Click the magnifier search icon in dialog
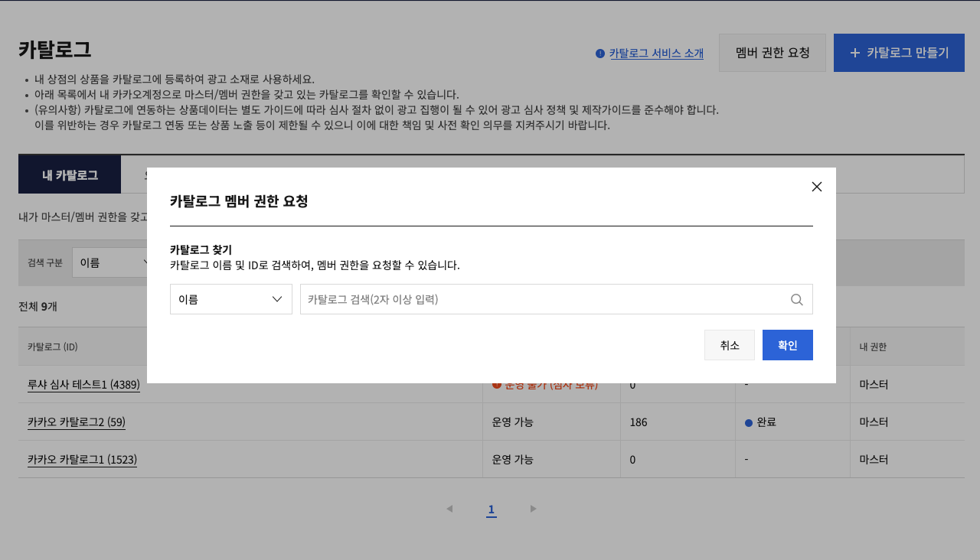This screenshot has width=980, height=560. point(796,300)
